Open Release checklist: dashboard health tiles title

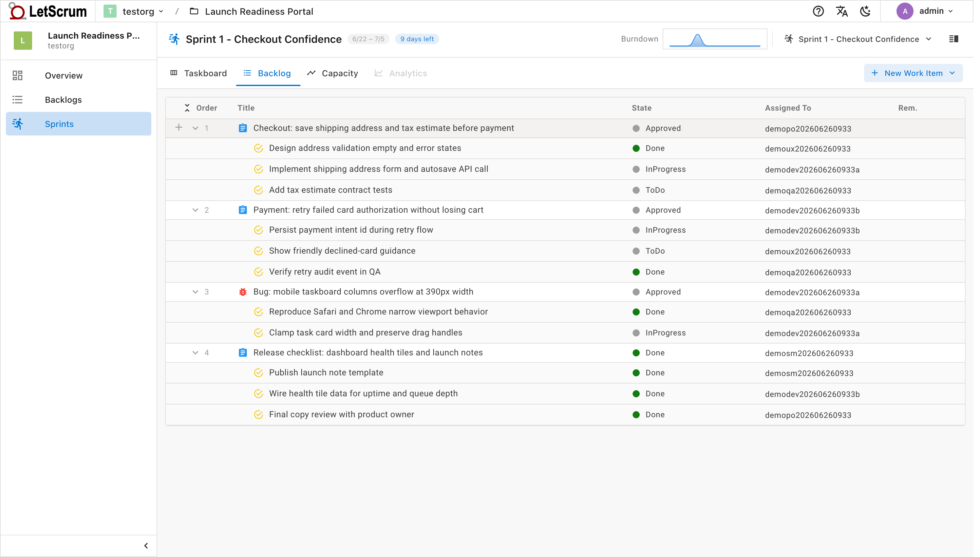click(368, 353)
